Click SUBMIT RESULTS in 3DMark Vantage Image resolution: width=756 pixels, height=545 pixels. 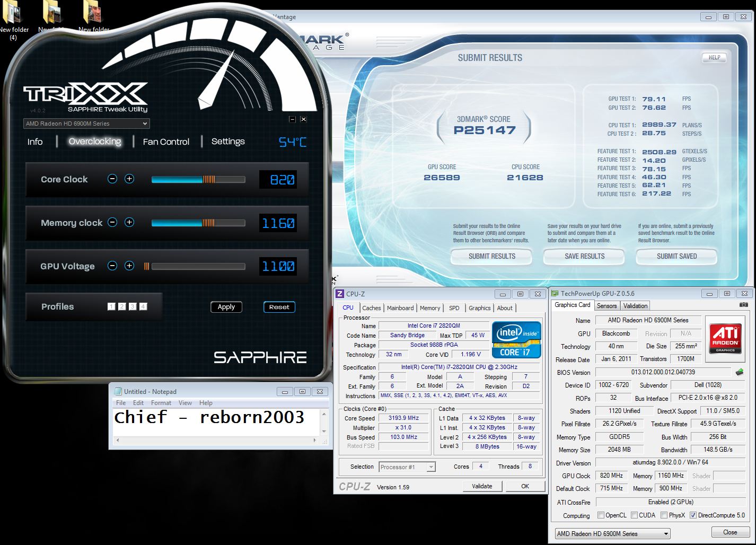point(491,257)
